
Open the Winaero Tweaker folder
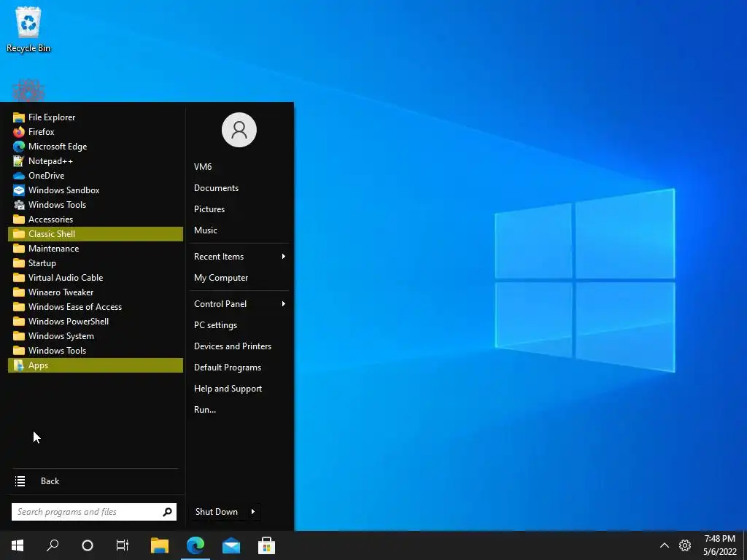96,292
